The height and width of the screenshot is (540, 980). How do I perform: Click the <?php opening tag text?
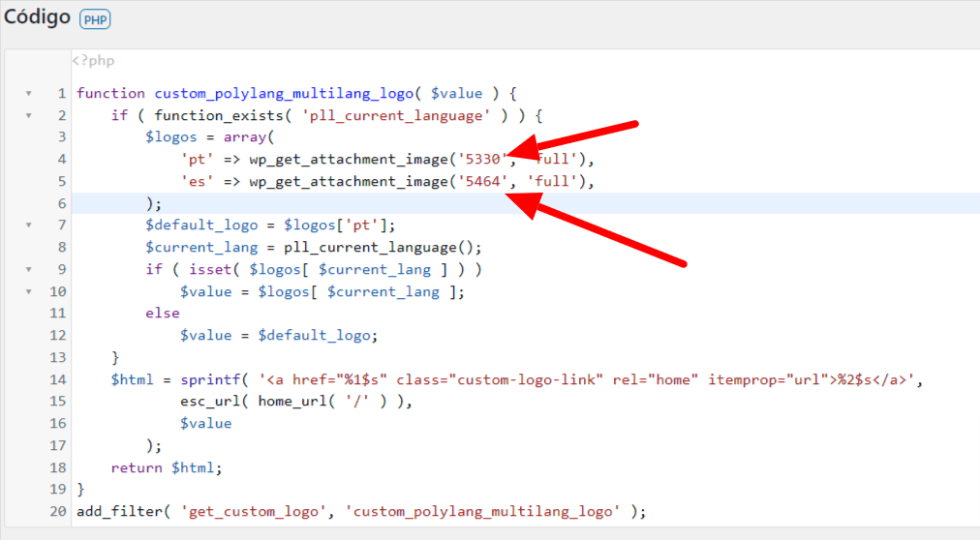(93, 61)
